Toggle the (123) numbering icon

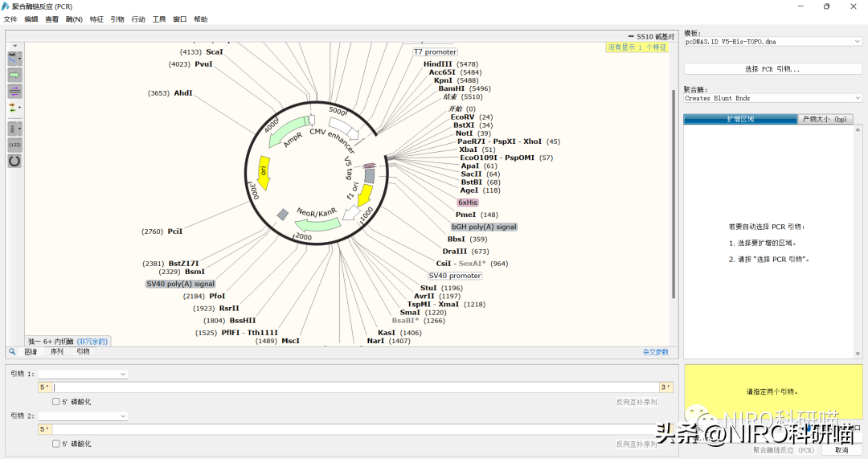tap(14, 145)
